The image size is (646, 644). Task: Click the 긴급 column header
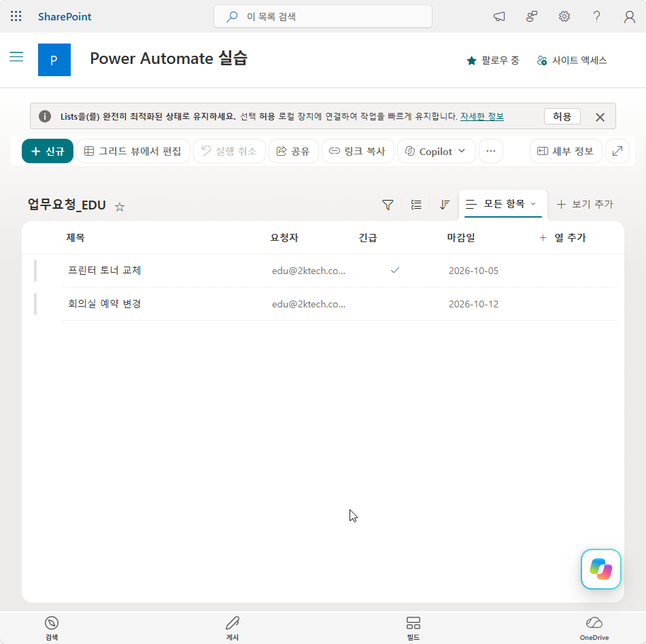click(x=367, y=238)
